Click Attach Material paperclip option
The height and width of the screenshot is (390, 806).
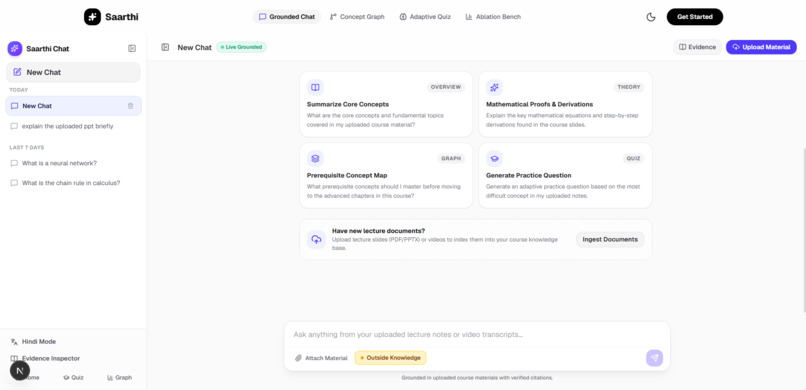click(321, 358)
